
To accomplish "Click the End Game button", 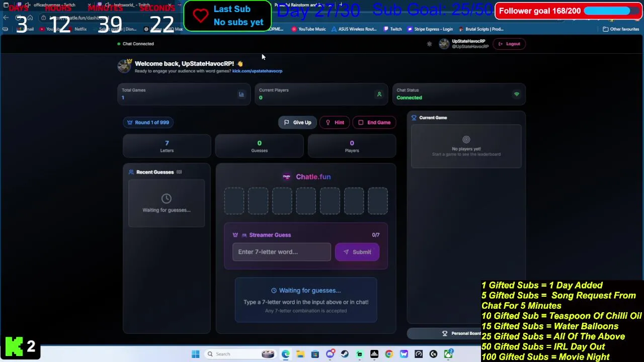I will pos(374,122).
